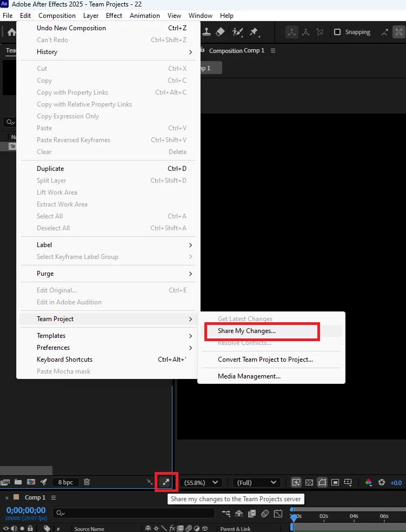Click the 0;00;00;00 current timecode
406x532 pixels.
(x=26, y=510)
